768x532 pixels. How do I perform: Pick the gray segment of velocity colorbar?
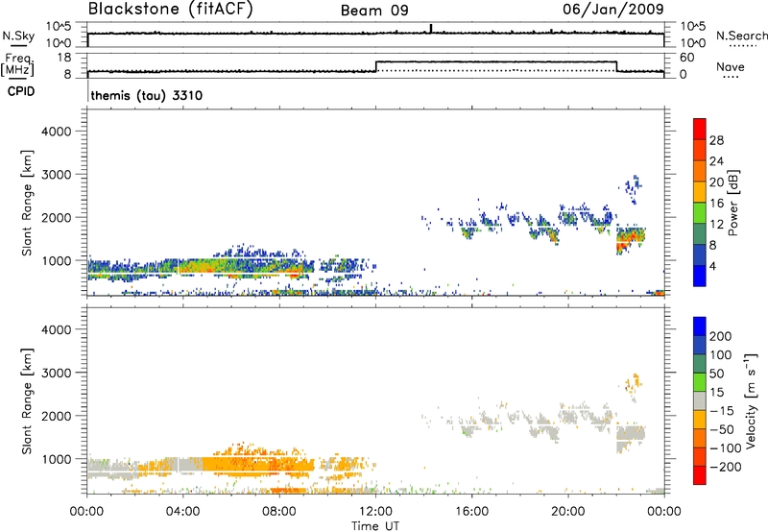point(700,400)
